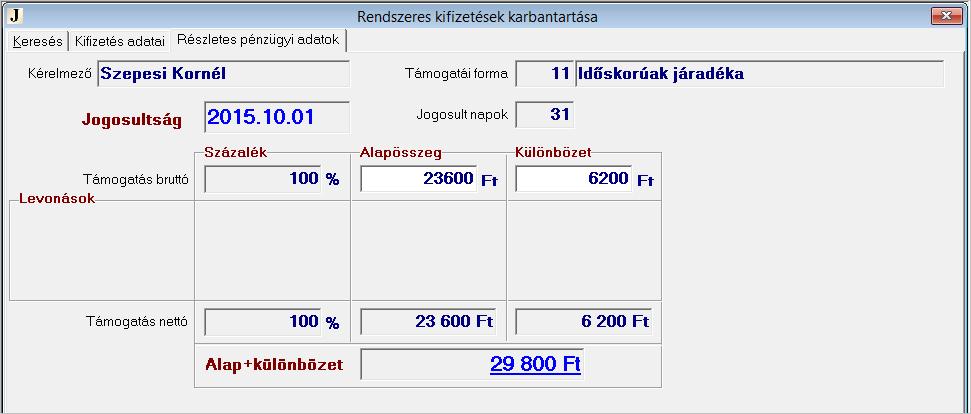This screenshot has height=414, width=971.
Task: Edit the Különbözet field 6200
Action: point(573,179)
